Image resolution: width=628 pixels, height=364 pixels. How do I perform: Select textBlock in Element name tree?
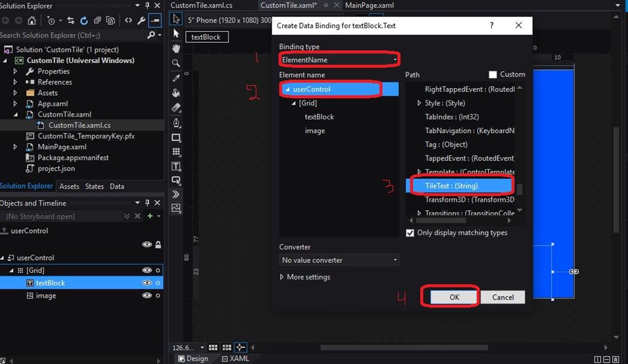click(x=319, y=117)
